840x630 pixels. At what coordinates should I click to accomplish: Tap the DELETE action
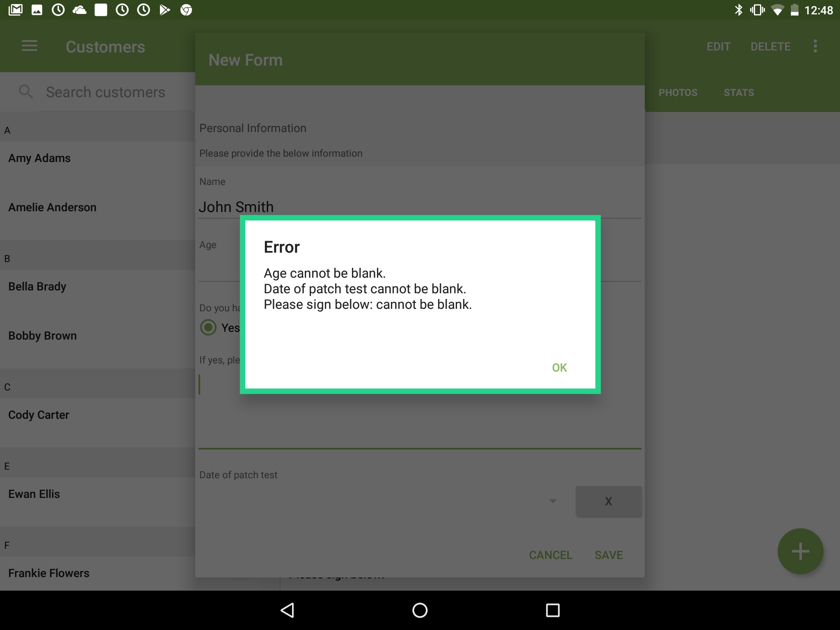[770, 46]
